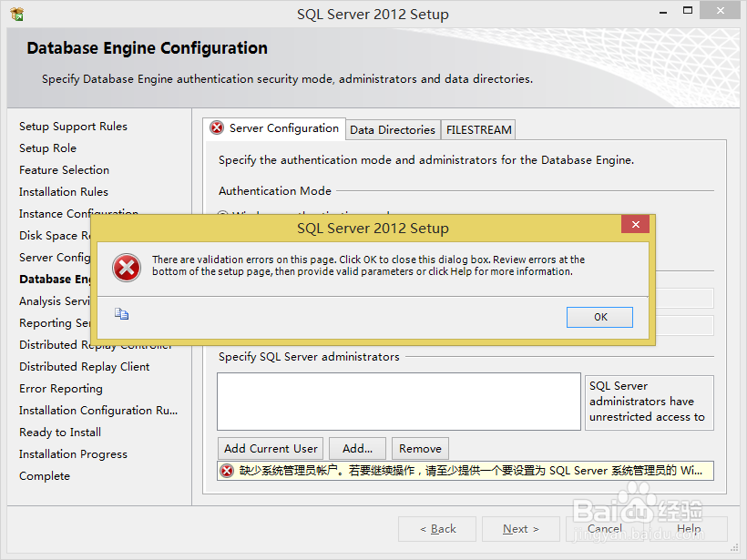Switch to the Data Directories tab

(393, 129)
